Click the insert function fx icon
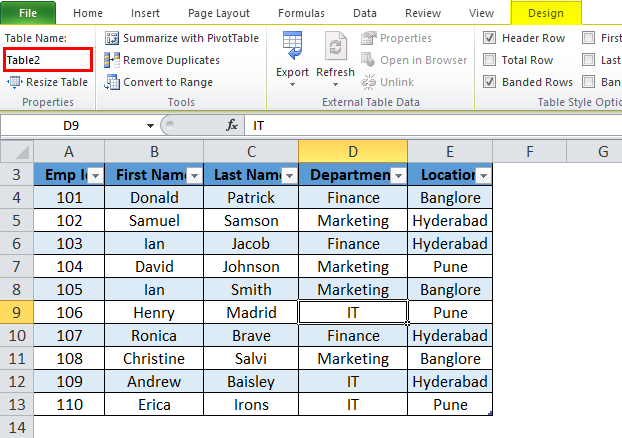The height and width of the screenshot is (438, 622). [232, 126]
